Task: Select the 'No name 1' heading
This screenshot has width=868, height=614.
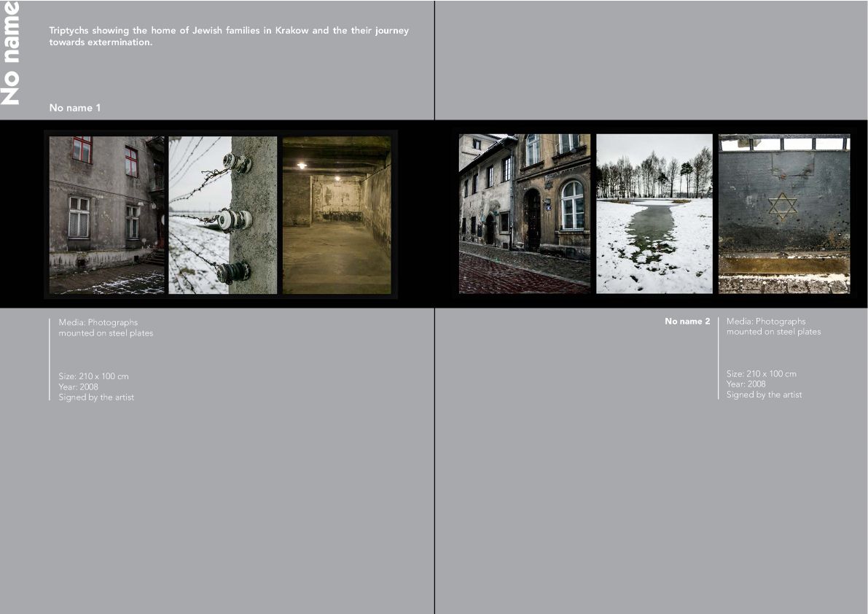Action: (x=75, y=108)
